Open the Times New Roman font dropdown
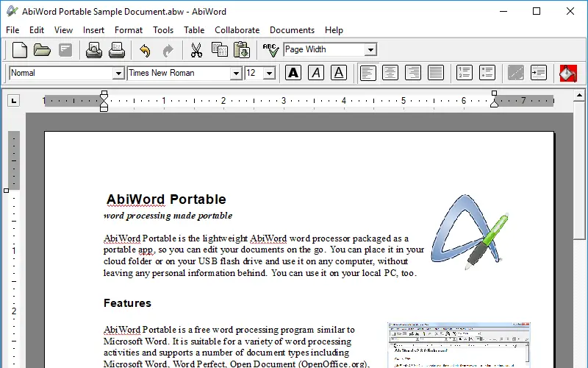The height and width of the screenshot is (368, 588). 236,73
